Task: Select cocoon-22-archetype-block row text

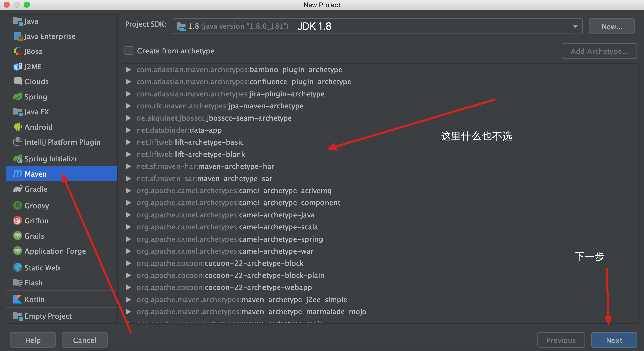Action: (x=220, y=263)
